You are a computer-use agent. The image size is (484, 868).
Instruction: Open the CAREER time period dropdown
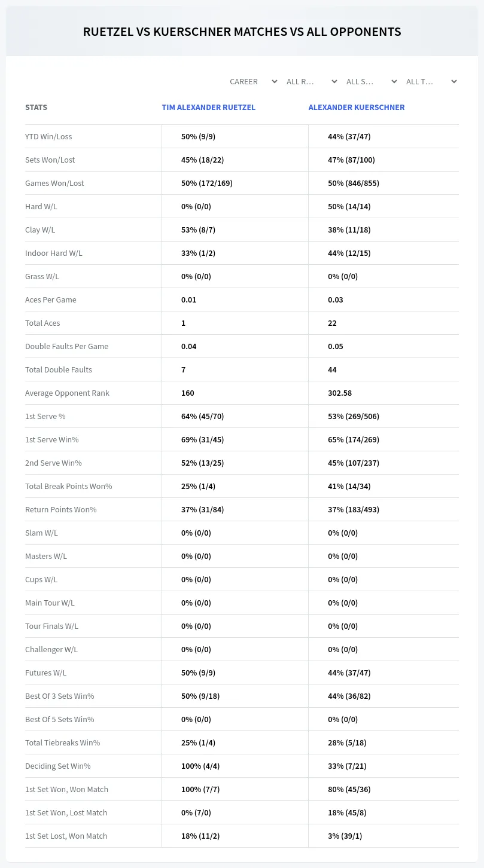click(252, 81)
